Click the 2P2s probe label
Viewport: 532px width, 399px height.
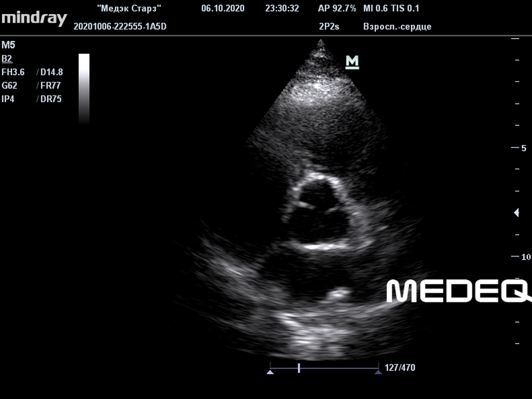click(x=329, y=26)
